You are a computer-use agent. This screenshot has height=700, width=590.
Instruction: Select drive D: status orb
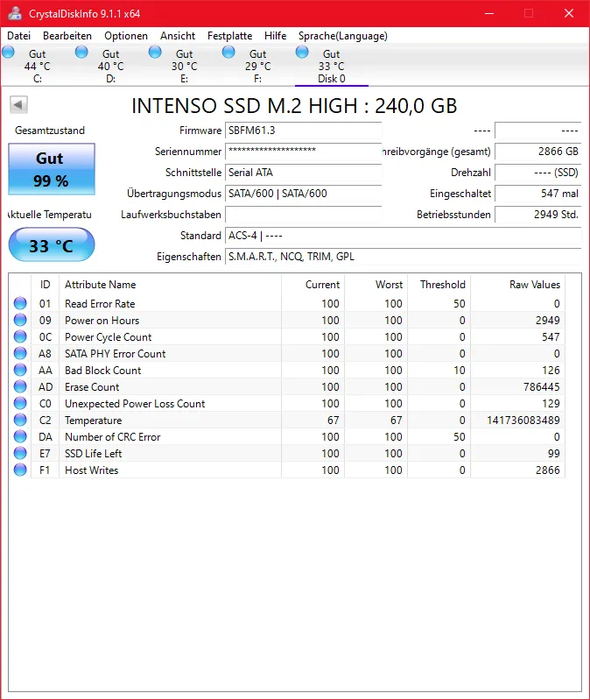pos(82,53)
